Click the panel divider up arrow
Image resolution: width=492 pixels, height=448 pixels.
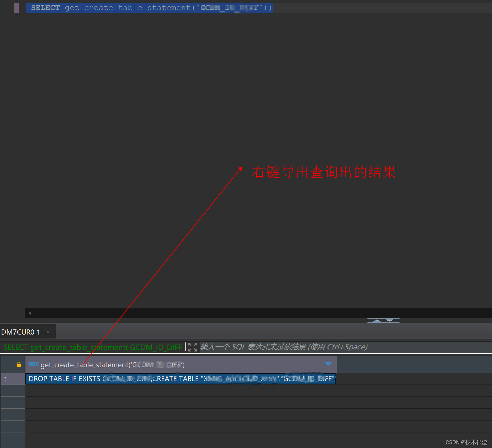377,320
